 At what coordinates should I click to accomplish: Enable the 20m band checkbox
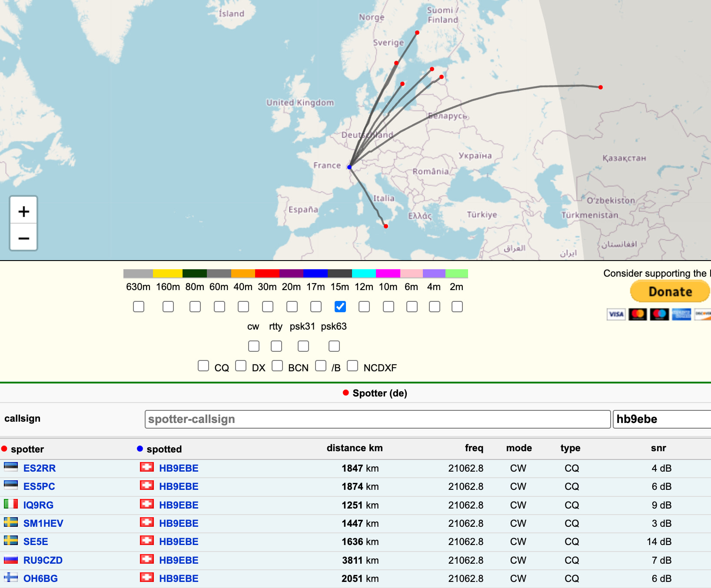coord(292,307)
